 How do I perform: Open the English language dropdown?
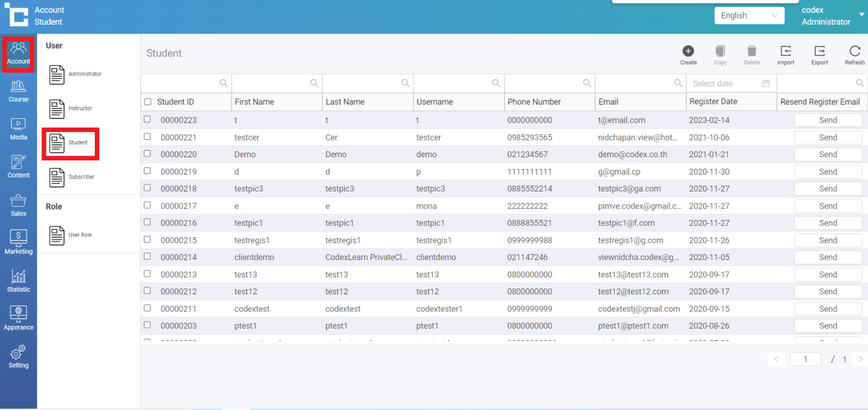pyautogui.click(x=749, y=15)
